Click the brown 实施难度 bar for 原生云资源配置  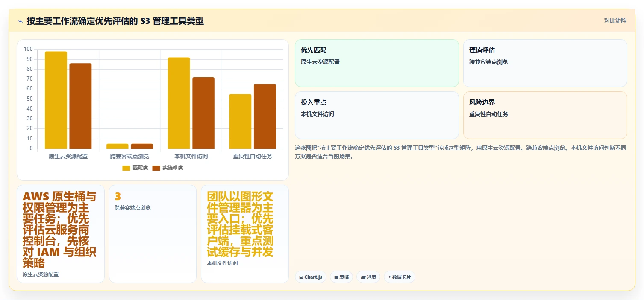click(80, 106)
